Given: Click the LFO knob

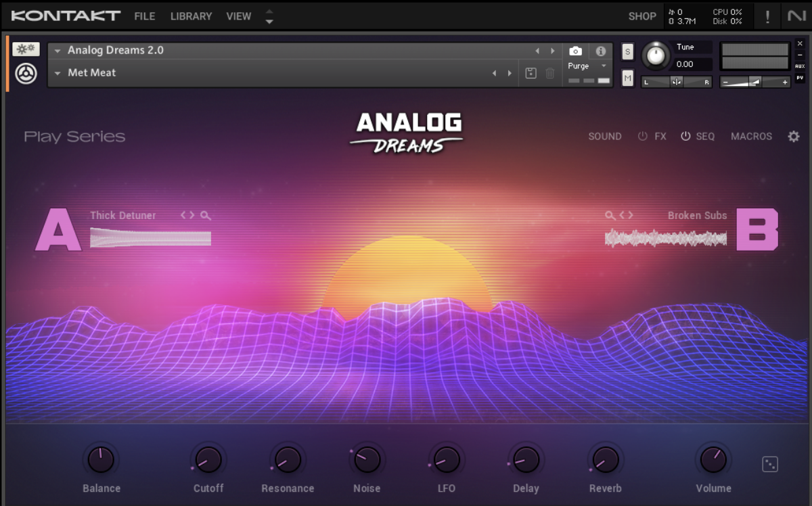Looking at the screenshot, I should pos(447,460).
